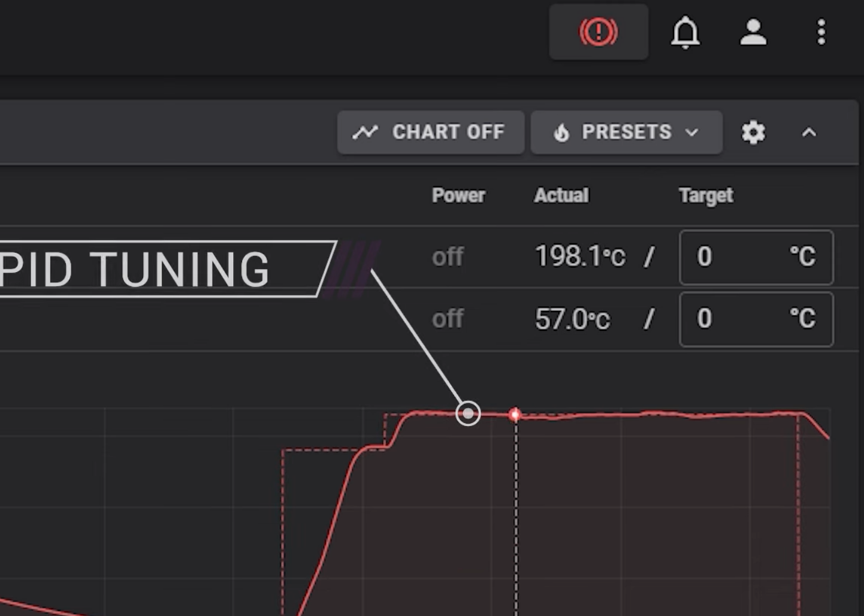864x616 pixels.
Task: Click the Target column header
Action: click(706, 196)
